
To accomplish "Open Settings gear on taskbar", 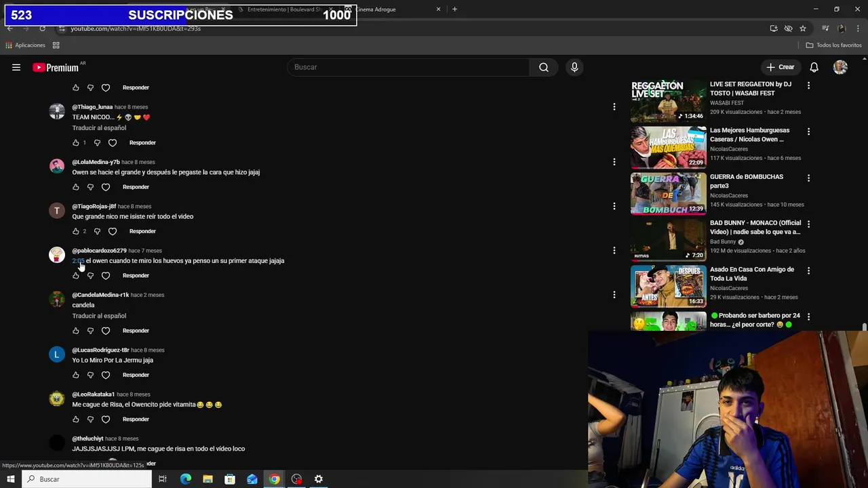I will [319, 479].
